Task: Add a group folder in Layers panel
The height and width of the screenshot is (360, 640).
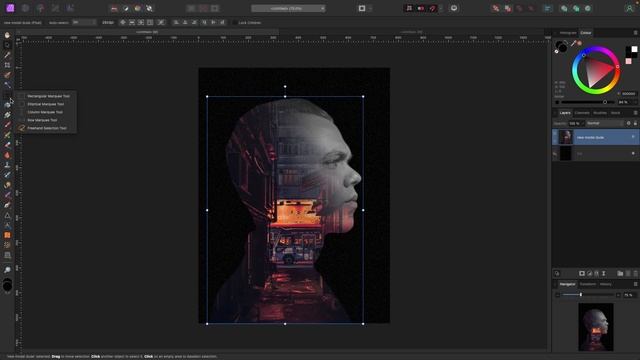Action: click(x=620, y=273)
